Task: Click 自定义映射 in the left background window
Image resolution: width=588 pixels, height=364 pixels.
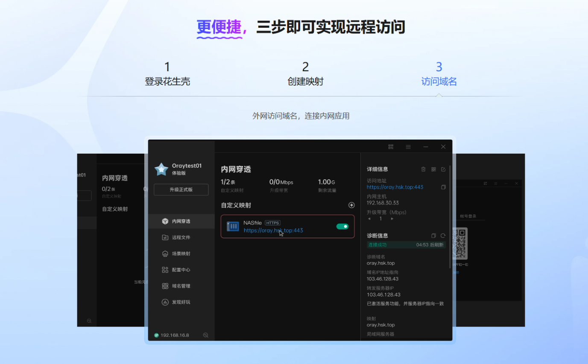Action: coord(115,209)
